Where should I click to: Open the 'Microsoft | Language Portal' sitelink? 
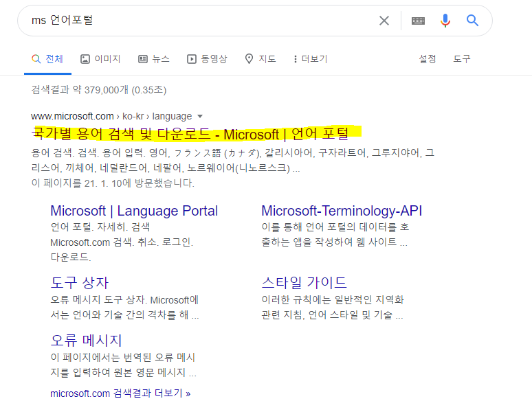[134, 211]
